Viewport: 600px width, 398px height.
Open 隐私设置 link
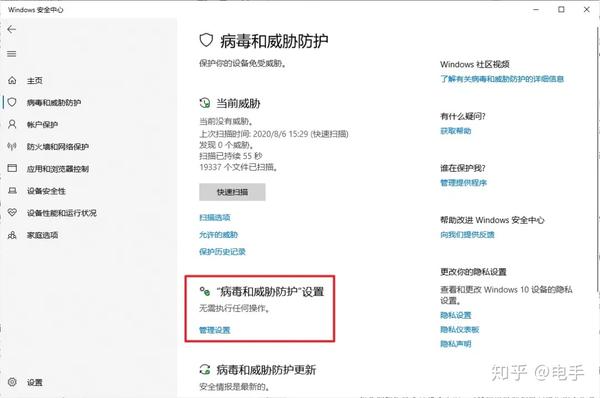(456, 315)
